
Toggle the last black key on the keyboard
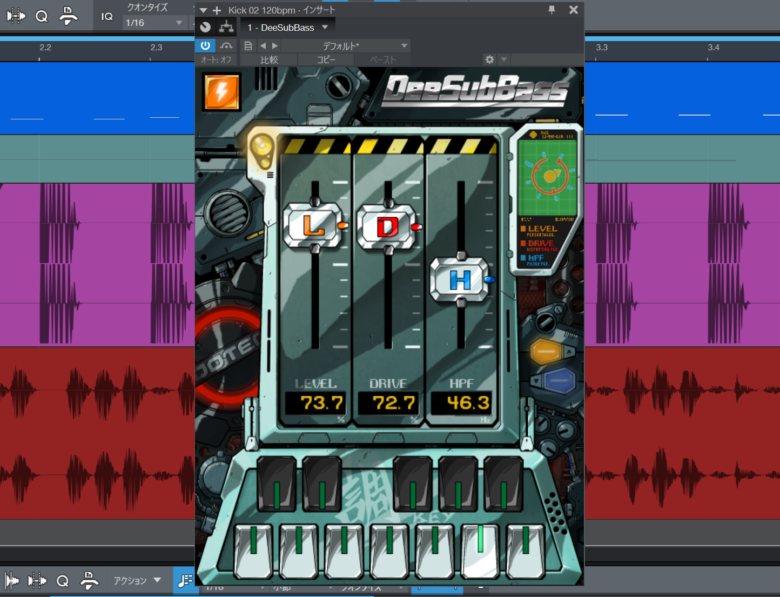pos(503,485)
